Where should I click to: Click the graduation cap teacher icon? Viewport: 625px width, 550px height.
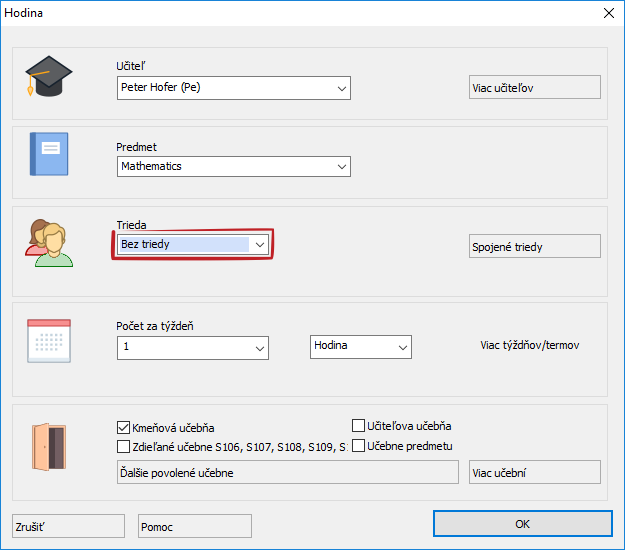tap(49, 76)
